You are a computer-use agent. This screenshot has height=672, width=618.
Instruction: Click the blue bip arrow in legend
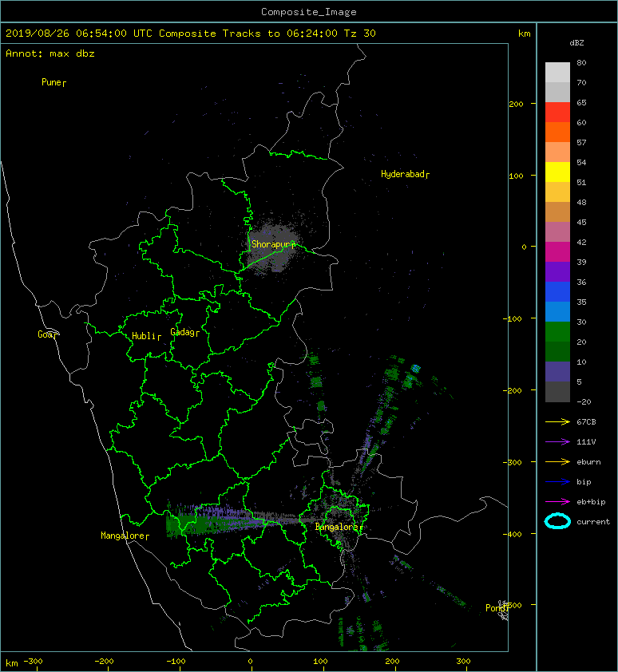[x=557, y=482]
